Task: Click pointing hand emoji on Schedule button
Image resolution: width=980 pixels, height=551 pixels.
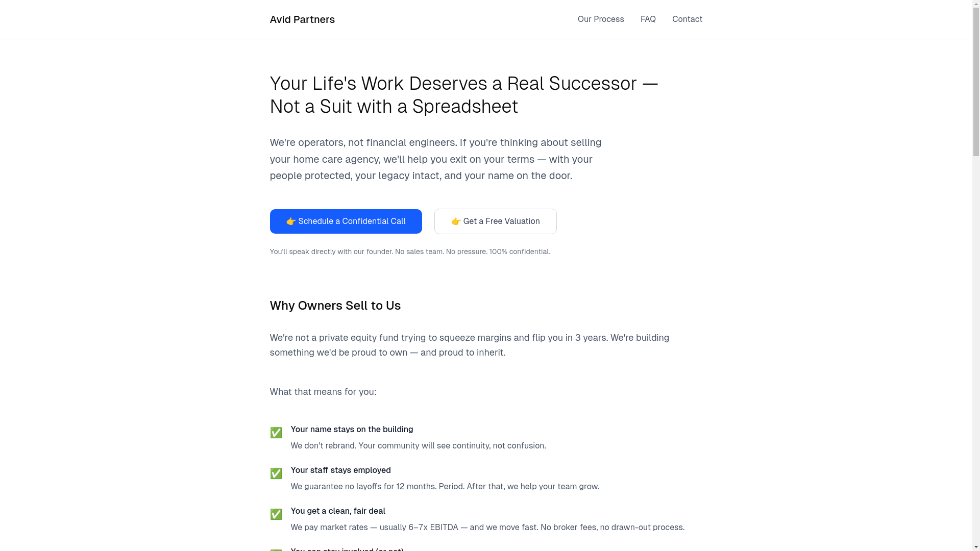Action: (x=291, y=221)
